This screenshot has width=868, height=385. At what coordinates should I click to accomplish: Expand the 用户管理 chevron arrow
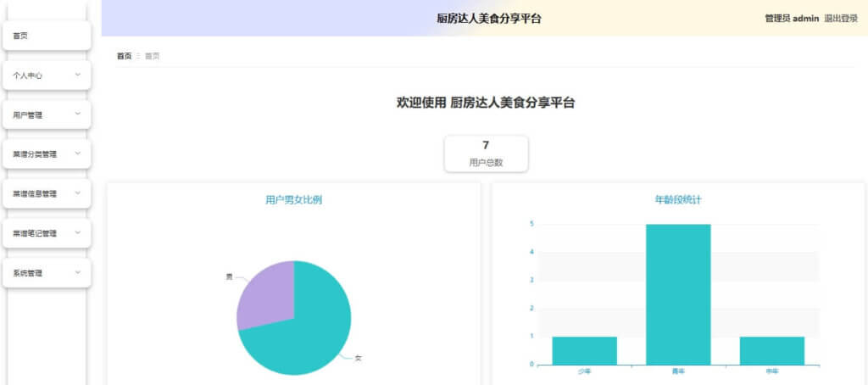tap(77, 114)
